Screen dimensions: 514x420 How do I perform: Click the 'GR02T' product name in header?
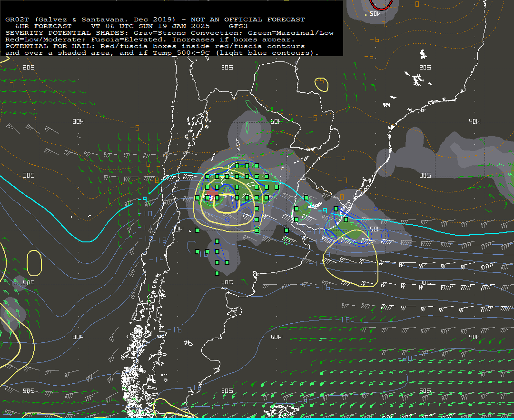coord(17,20)
